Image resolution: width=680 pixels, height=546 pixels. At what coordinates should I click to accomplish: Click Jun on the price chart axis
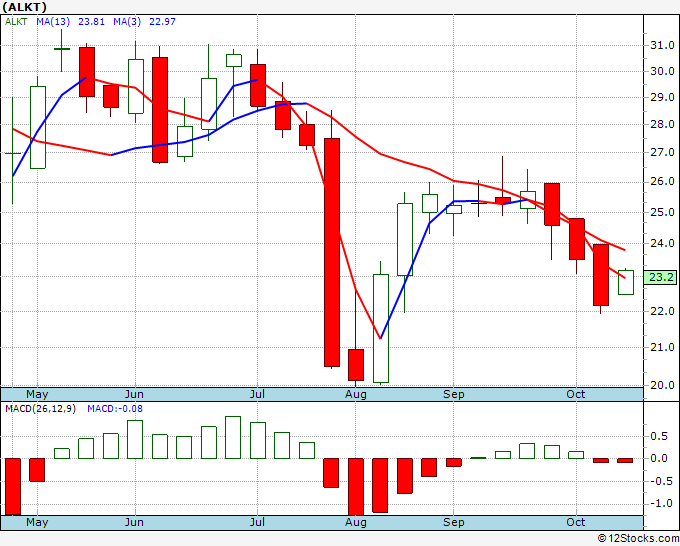pos(134,394)
